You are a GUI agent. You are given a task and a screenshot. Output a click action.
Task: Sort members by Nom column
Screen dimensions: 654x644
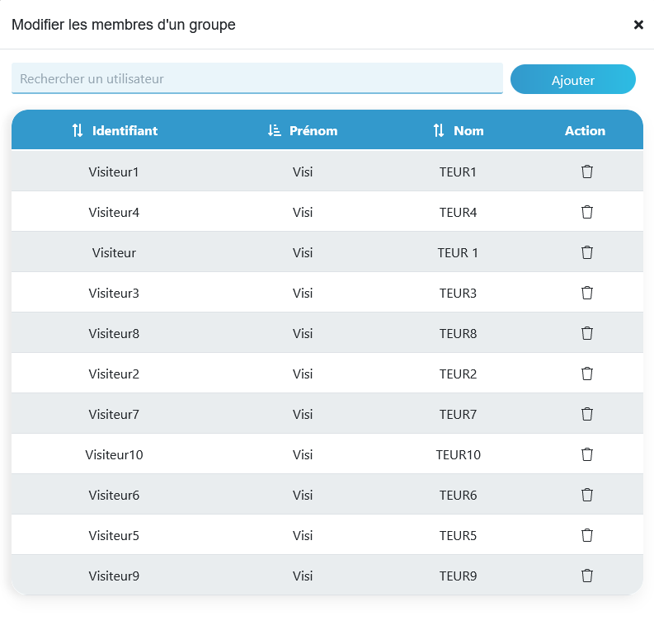pos(458,130)
